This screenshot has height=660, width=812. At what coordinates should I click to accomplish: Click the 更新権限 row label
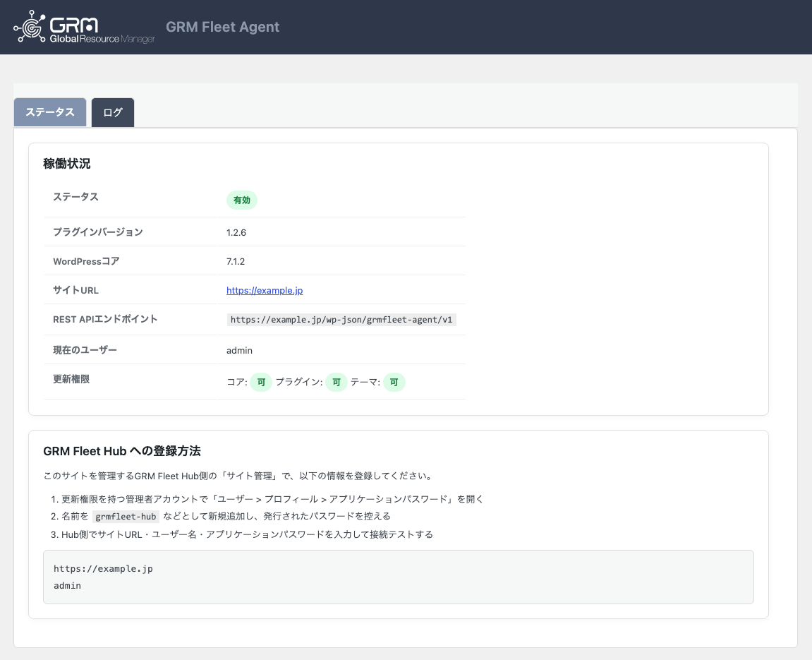coord(71,379)
